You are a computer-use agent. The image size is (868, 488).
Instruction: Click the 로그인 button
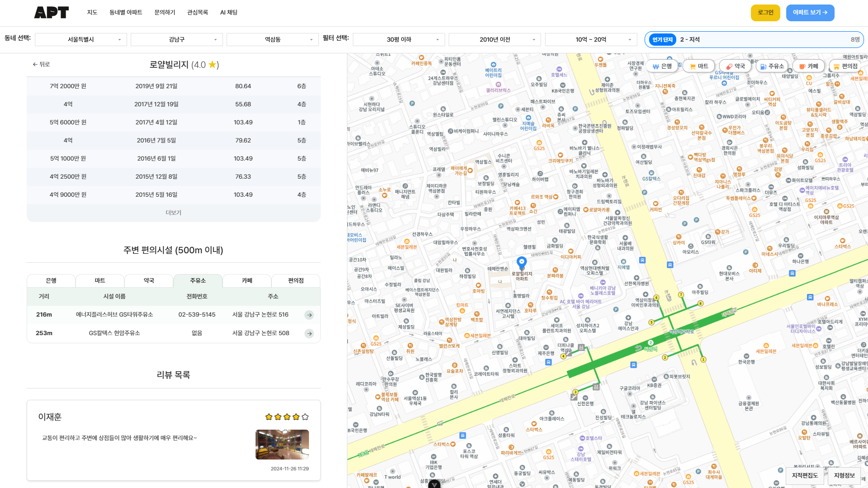tap(765, 13)
